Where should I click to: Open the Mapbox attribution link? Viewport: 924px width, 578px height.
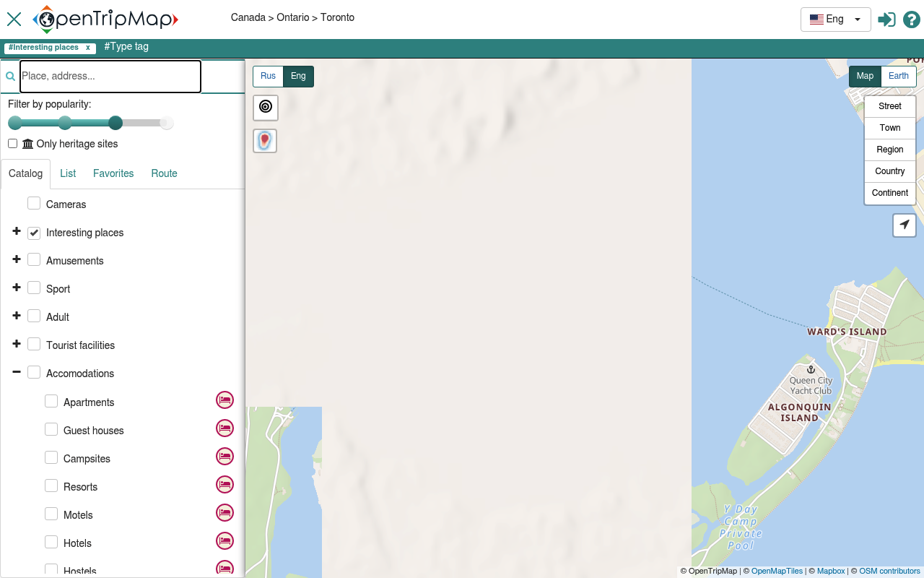coord(831,571)
